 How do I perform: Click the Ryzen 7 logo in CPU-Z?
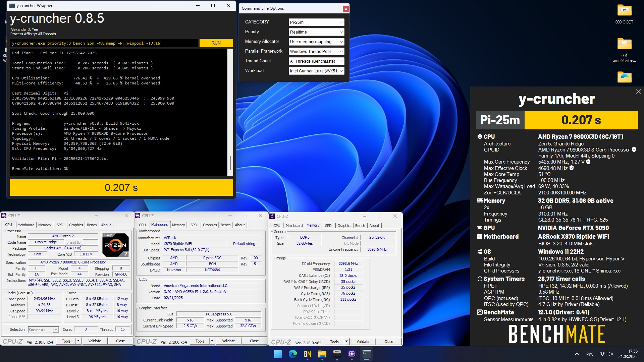point(115,245)
